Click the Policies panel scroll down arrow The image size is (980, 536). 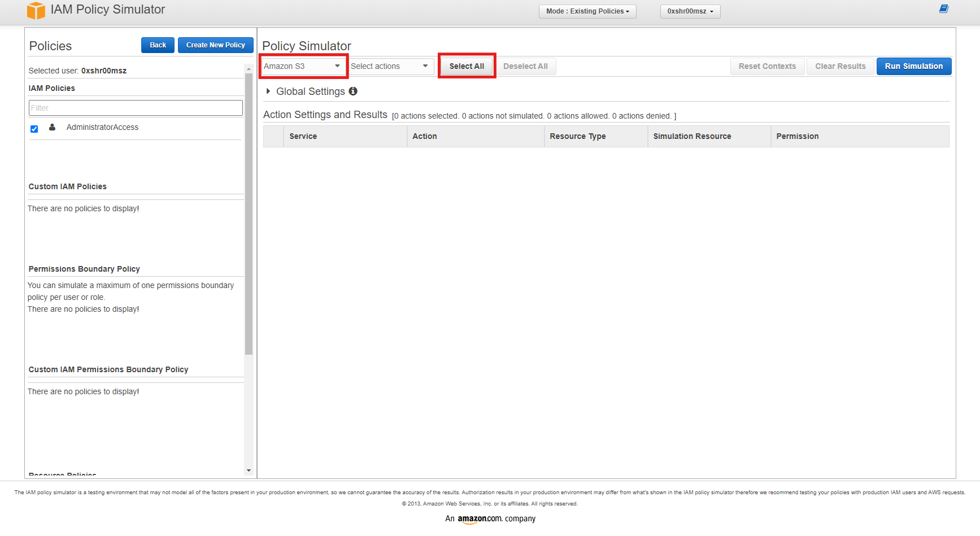pos(249,470)
